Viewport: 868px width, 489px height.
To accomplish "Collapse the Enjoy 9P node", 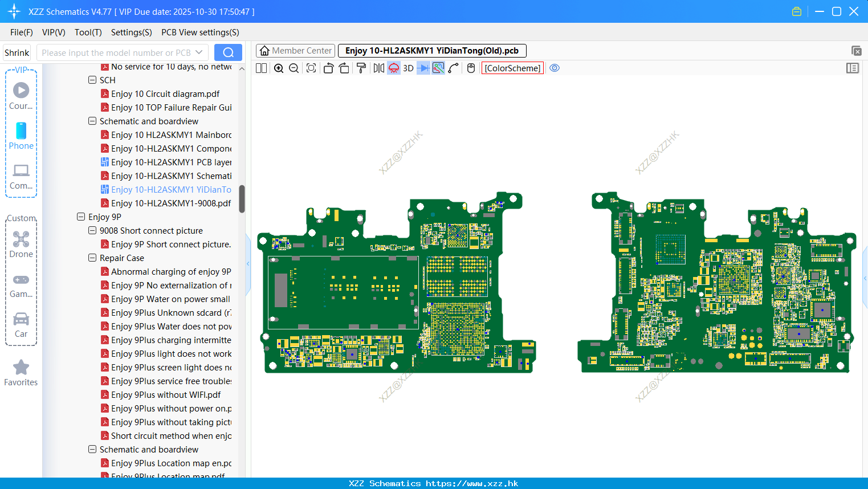I will (81, 217).
